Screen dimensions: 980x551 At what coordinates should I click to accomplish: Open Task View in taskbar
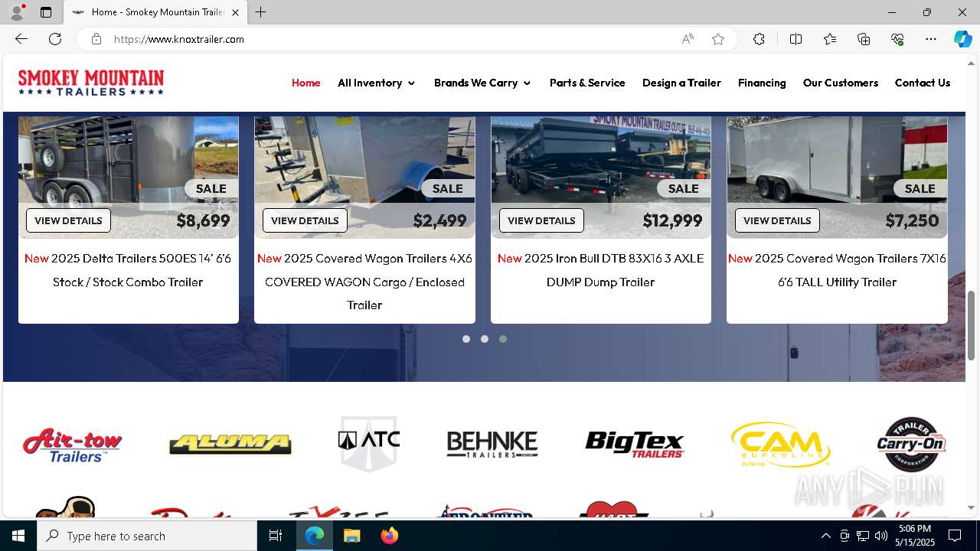[x=276, y=536]
